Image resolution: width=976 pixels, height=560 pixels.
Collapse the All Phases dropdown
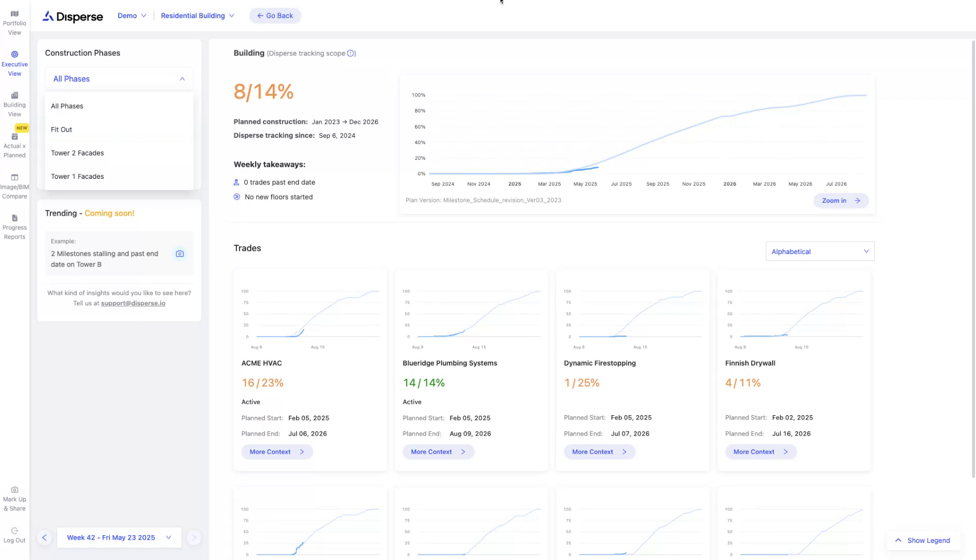tap(182, 79)
